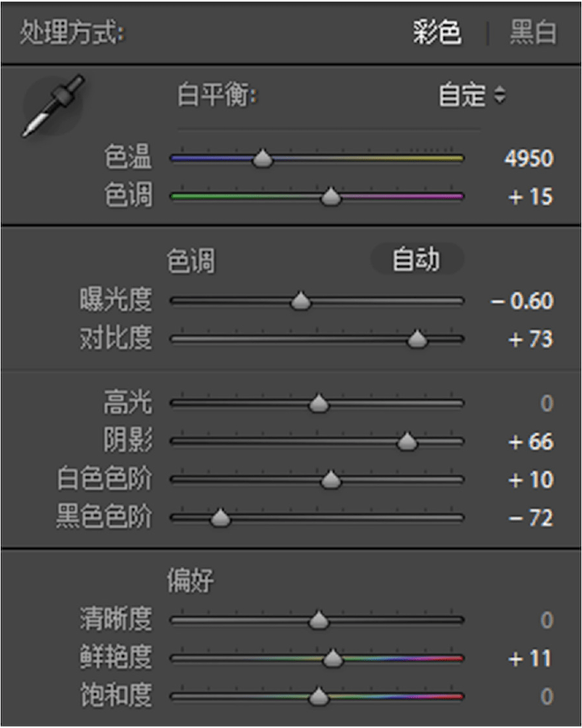The image size is (582, 728).
Task: Click the 饱和度 saturation slider knob
Action: coord(318,696)
